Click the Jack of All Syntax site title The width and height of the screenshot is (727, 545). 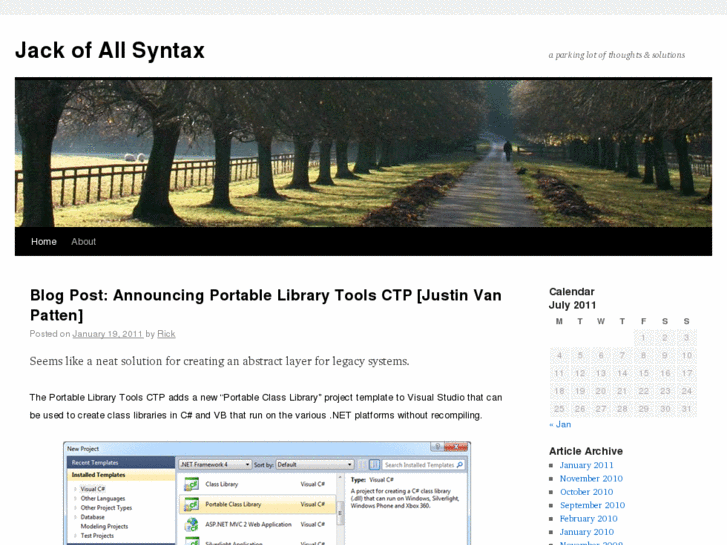coord(110,50)
